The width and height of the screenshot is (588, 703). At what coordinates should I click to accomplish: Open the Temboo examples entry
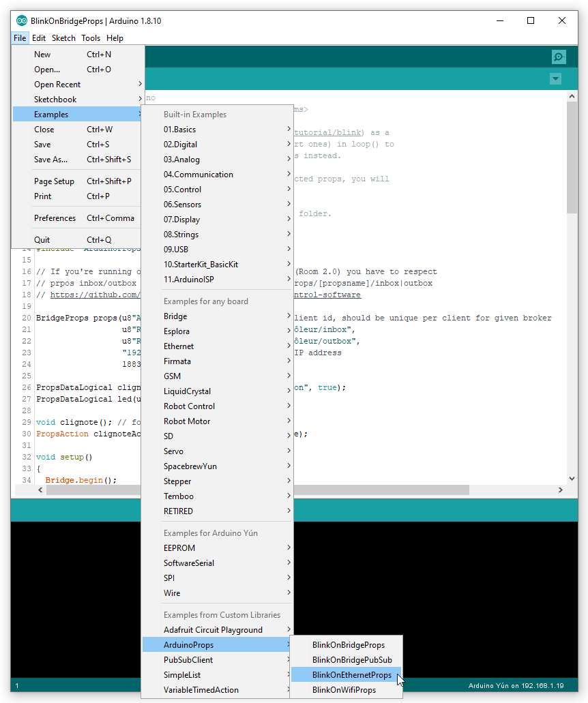[x=218, y=496]
